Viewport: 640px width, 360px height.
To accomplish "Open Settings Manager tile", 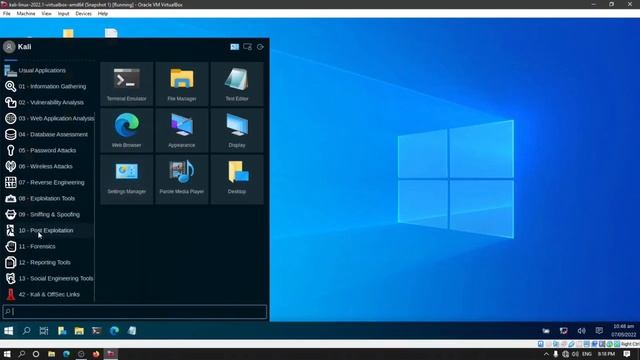I will pyautogui.click(x=127, y=179).
